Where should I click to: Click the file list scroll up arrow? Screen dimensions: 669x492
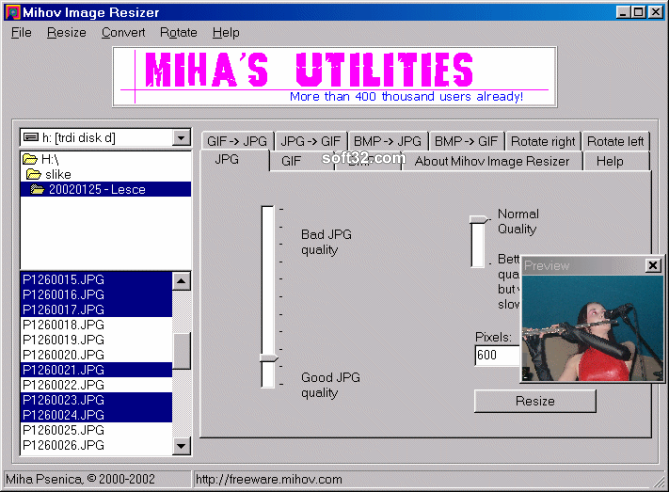point(181,281)
